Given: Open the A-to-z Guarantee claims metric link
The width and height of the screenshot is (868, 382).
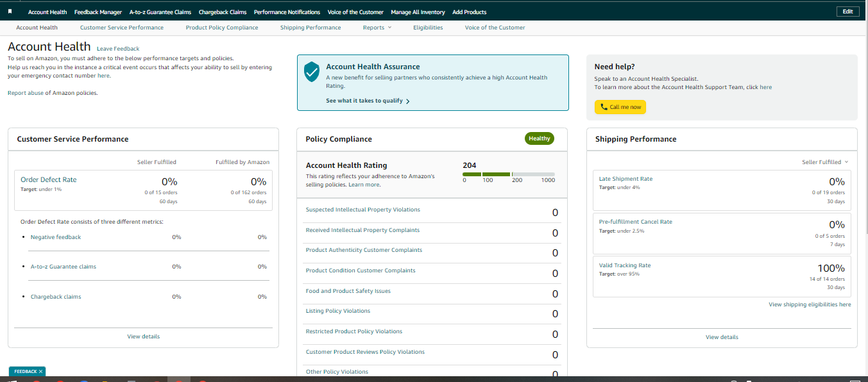Looking at the screenshot, I should coord(64,267).
